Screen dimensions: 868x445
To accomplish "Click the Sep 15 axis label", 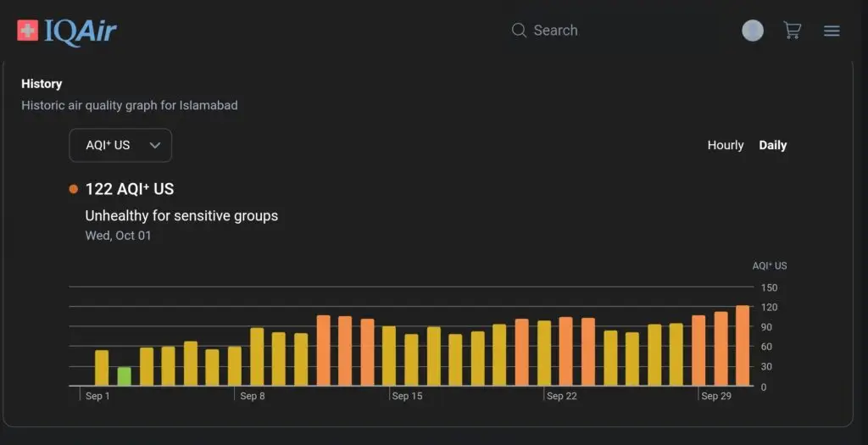I will pyautogui.click(x=407, y=396).
